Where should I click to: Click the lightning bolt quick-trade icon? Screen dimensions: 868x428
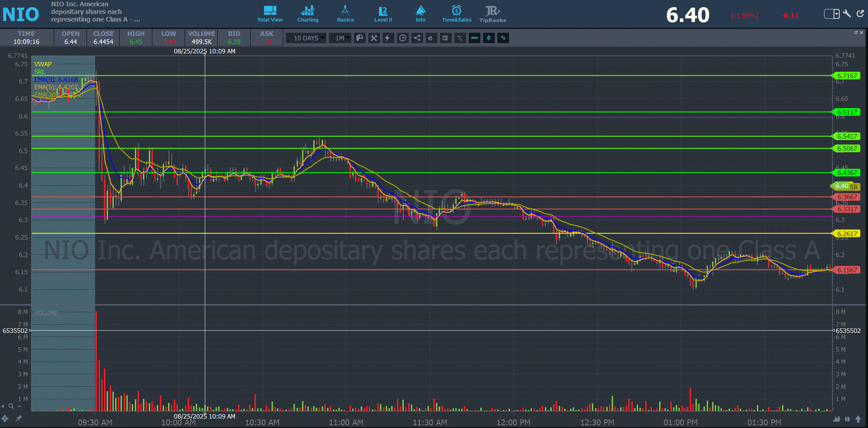point(388,38)
